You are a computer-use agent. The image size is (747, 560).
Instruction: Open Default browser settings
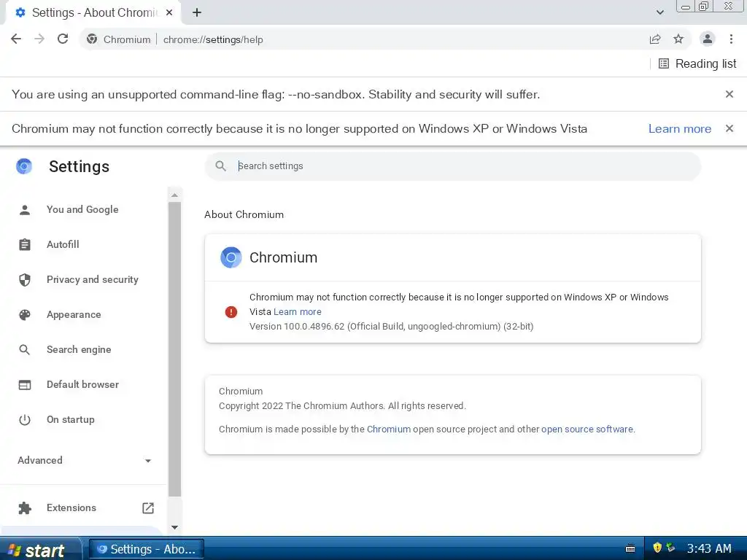[x=83, y=384]
